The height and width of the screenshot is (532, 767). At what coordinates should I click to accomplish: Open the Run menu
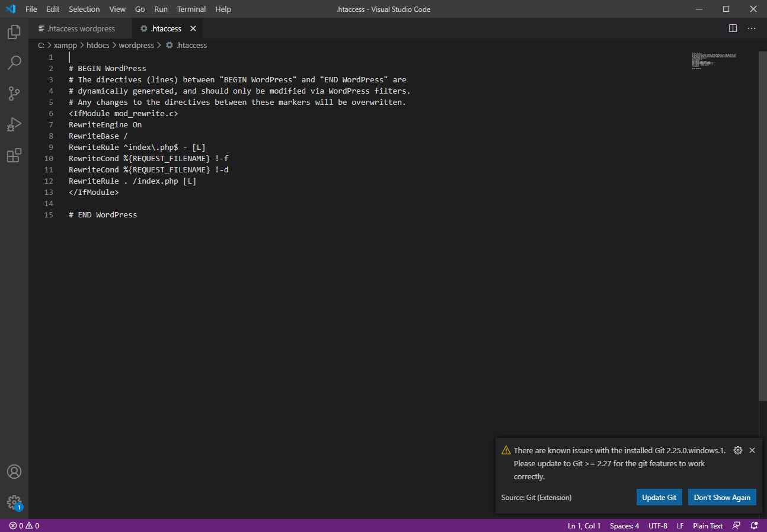click(161, 9)
